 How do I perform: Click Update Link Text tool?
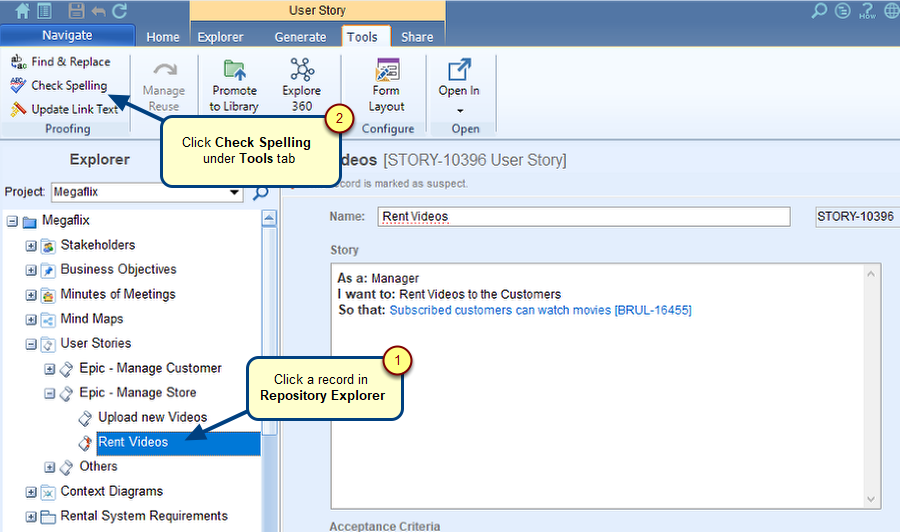(x=64, y=109)
